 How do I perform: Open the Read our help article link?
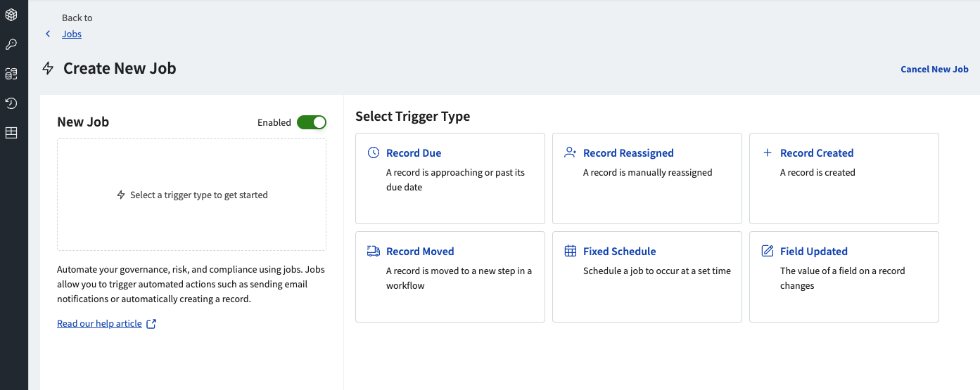pos(99,324)
